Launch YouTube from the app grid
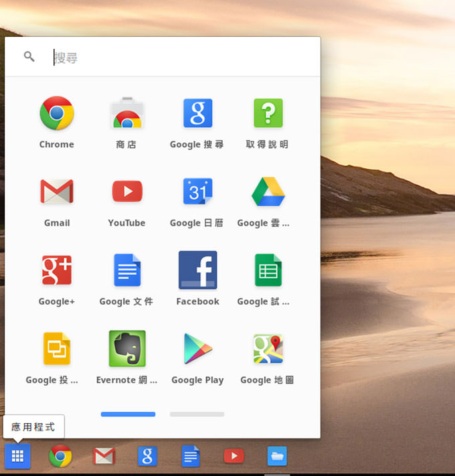Screen dimensions: 455x476 (126, 192)
